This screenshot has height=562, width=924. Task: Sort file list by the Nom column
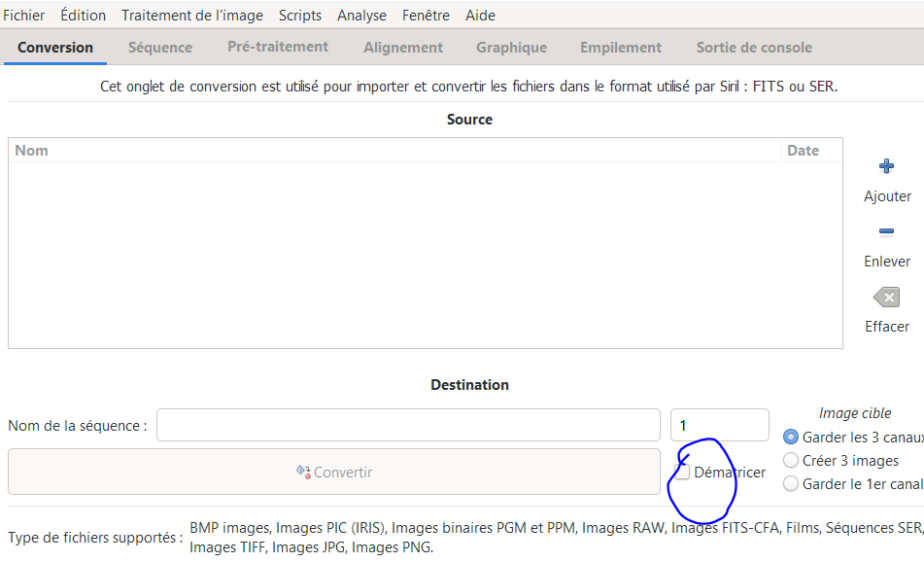point(32,150)
